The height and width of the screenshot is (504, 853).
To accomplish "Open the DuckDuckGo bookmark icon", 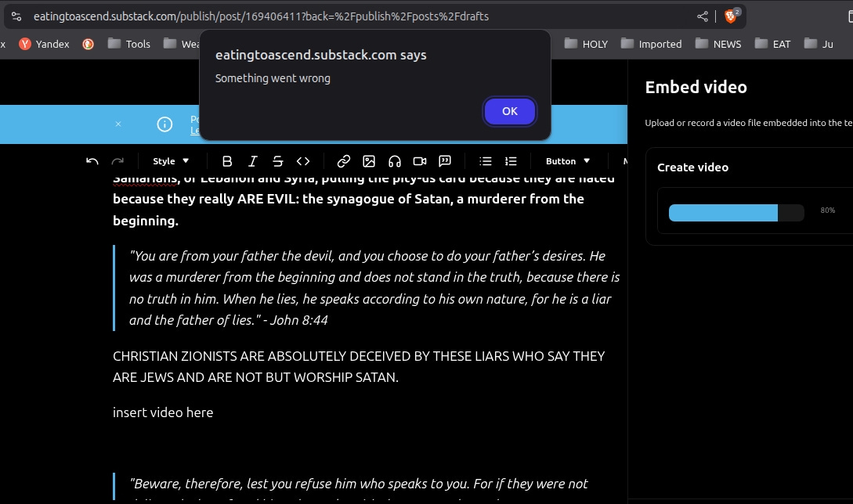I will (89, 44).
